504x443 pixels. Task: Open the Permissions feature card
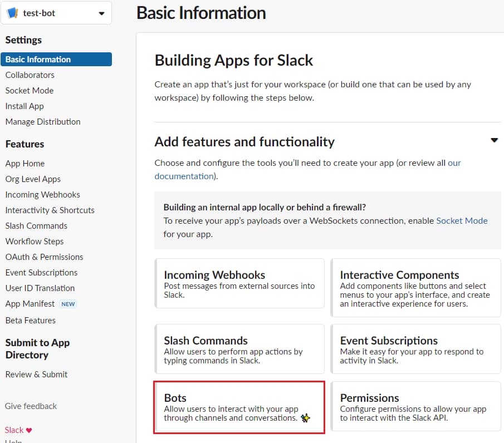pyautogui.click(x=415, y=406)
